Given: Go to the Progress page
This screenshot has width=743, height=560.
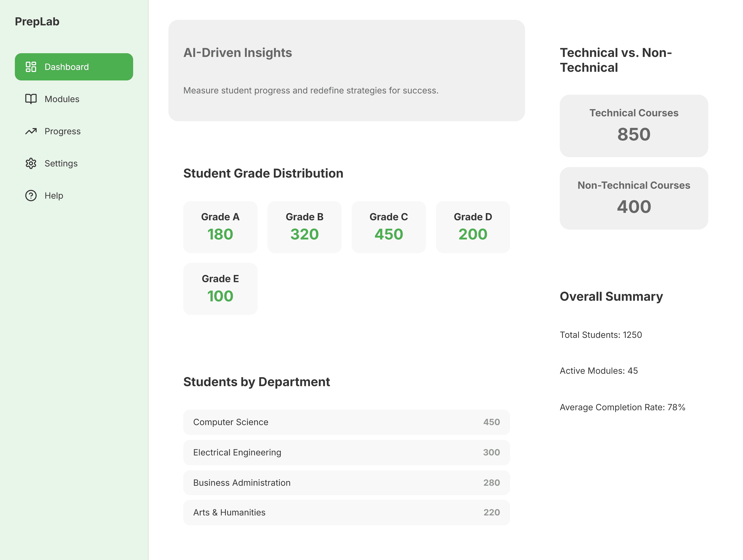Looking at the screenshot, I should pyautogui.click(x=63, y=131).
